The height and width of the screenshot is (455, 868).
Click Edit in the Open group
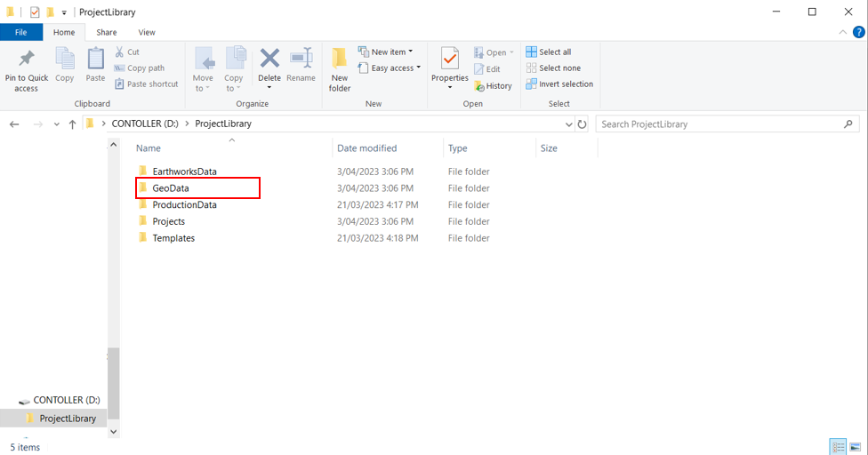pos(487,69)
